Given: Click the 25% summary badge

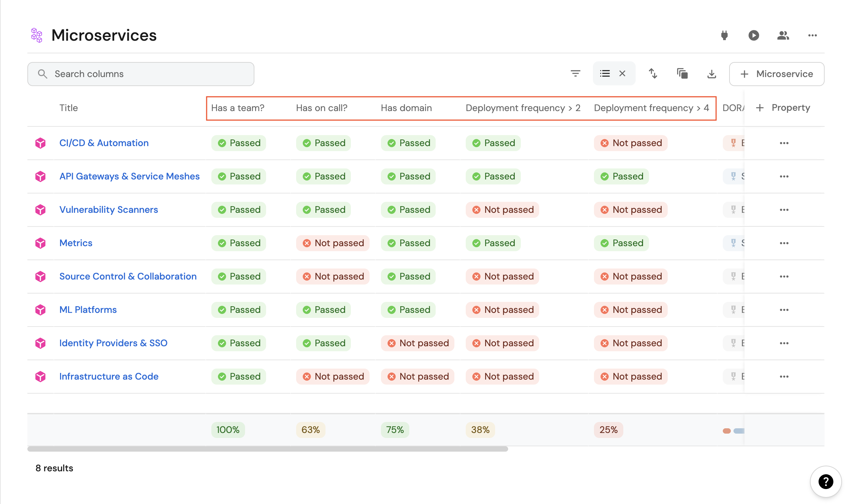Looking at the screenshot, I should click(x=608, y=430).
